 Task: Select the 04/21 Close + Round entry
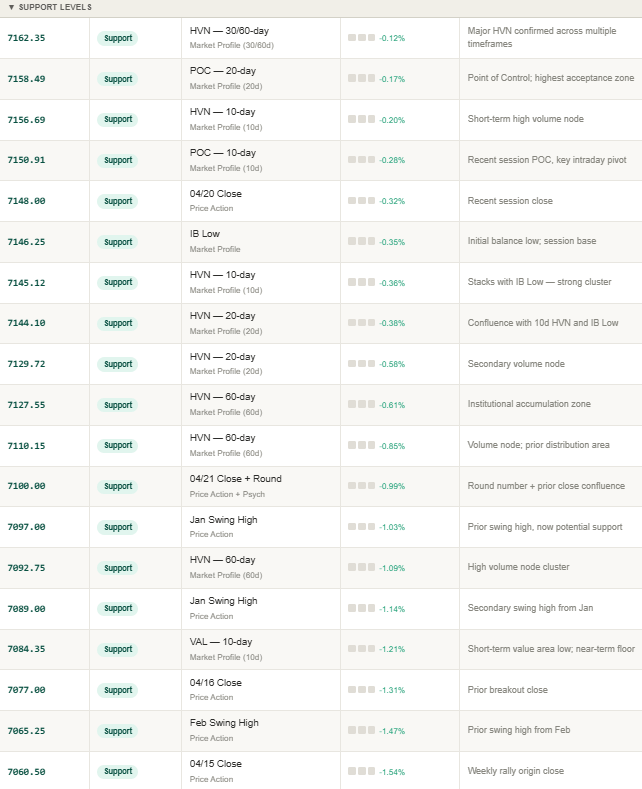coord(235,479)
